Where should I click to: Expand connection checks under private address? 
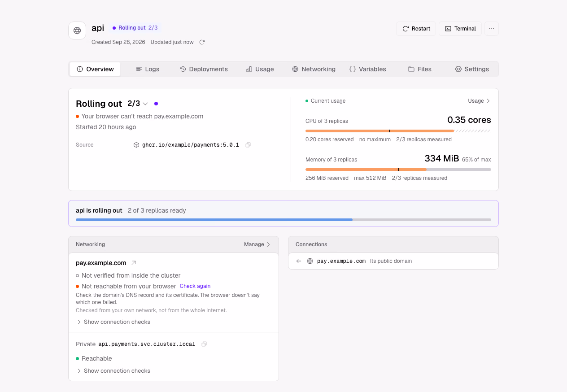coord(113,371)
